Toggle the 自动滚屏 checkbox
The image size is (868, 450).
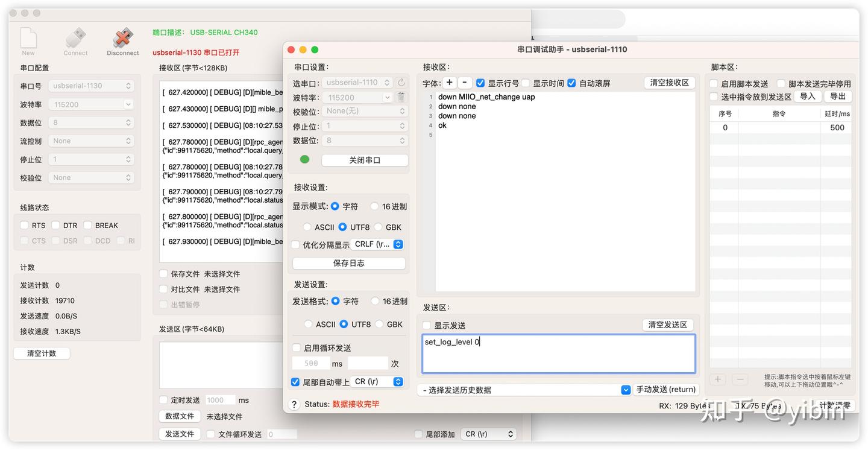click(x=571, y=83)
